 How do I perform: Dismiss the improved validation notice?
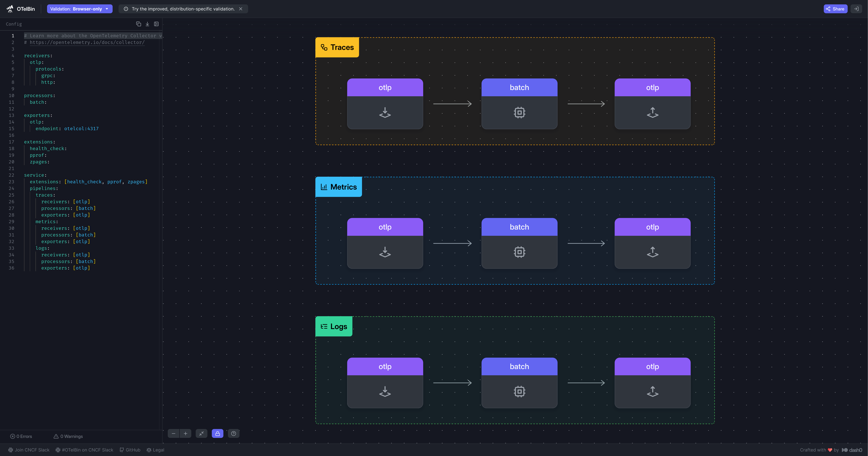pos(241,9)
